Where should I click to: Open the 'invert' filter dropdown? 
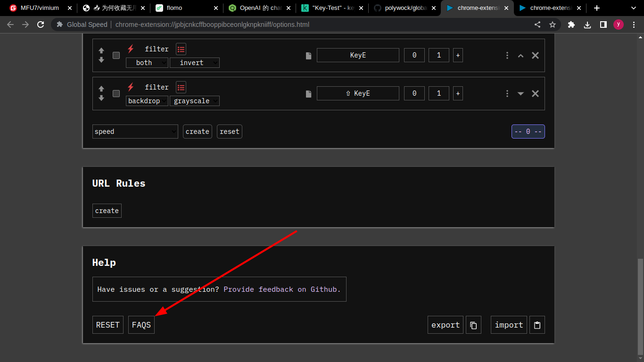(195, 63)
